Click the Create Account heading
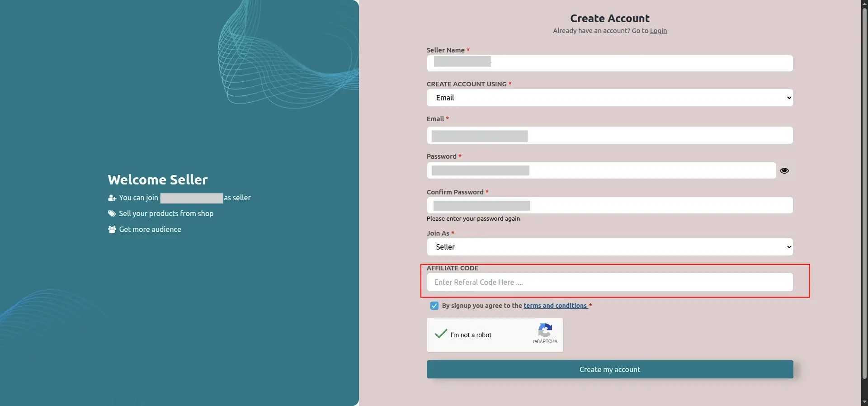The image size is (868, 406). coord(610,19)
